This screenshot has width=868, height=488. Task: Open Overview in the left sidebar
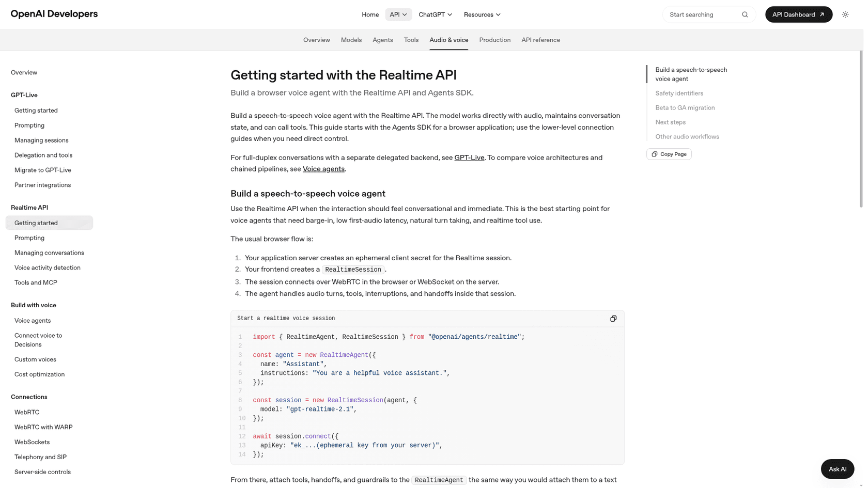click(24, 72)
